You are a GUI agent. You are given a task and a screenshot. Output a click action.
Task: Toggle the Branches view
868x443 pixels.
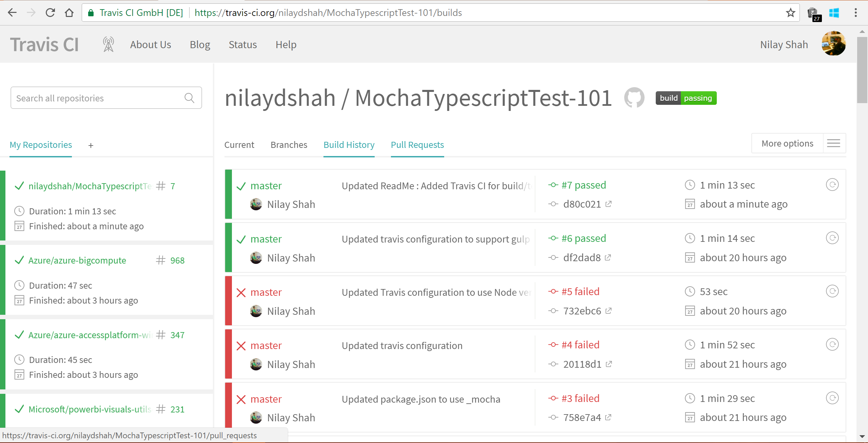tap(288, 145)
